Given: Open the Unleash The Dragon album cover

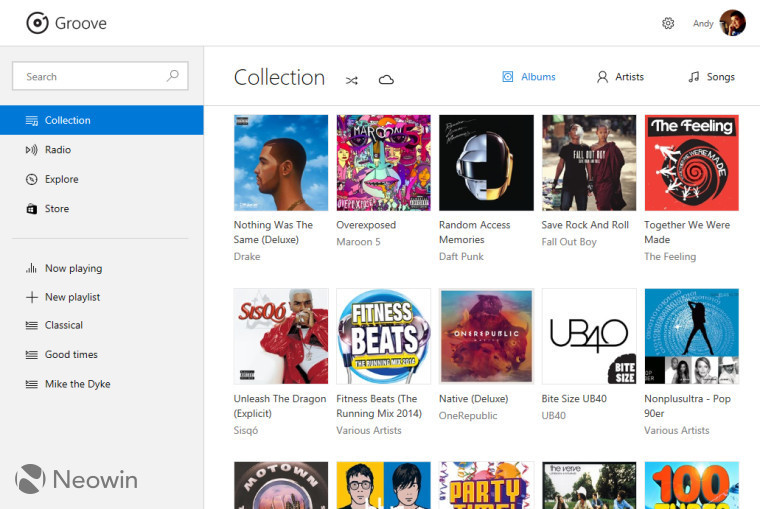Looking at the screenshot, I should (x=281, y=336).
